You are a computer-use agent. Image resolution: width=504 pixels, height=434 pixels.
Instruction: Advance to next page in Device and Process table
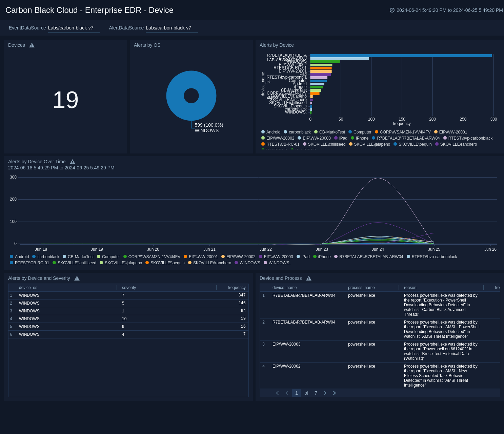(325, 393)
